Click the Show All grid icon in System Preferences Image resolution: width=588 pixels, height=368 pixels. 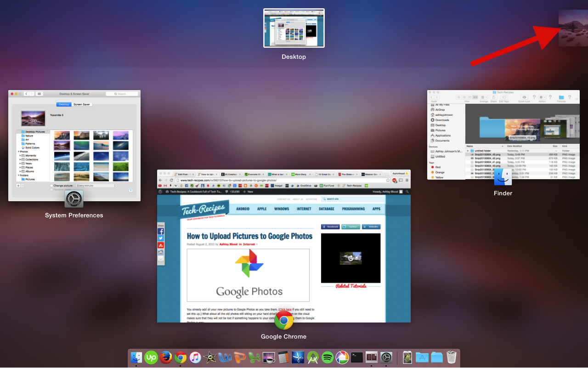click(x=40, y=94)
